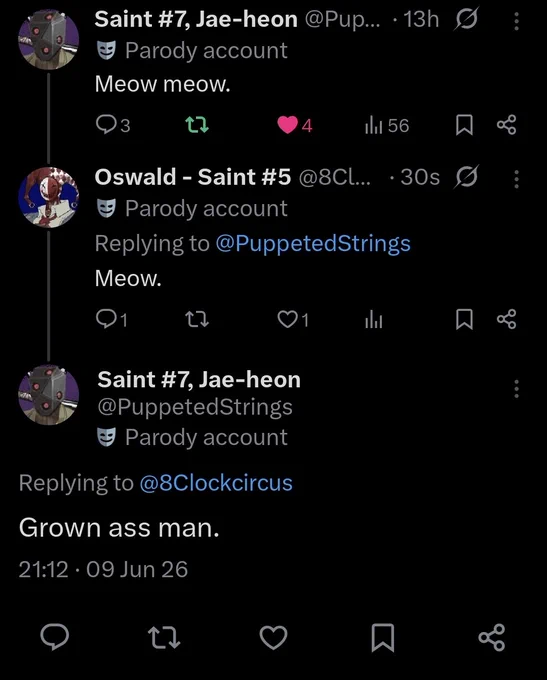
Task: Open Oswald - Saint #5 profile picture
Action: click(49, 197)
